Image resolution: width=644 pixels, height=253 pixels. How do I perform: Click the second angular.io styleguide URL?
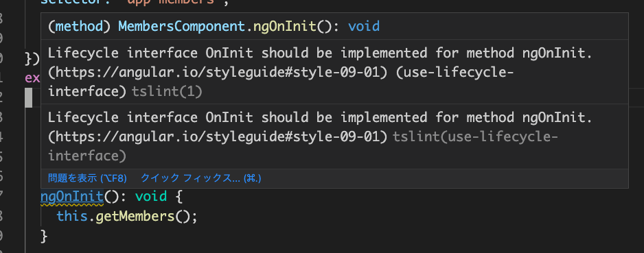coord(218,137)
